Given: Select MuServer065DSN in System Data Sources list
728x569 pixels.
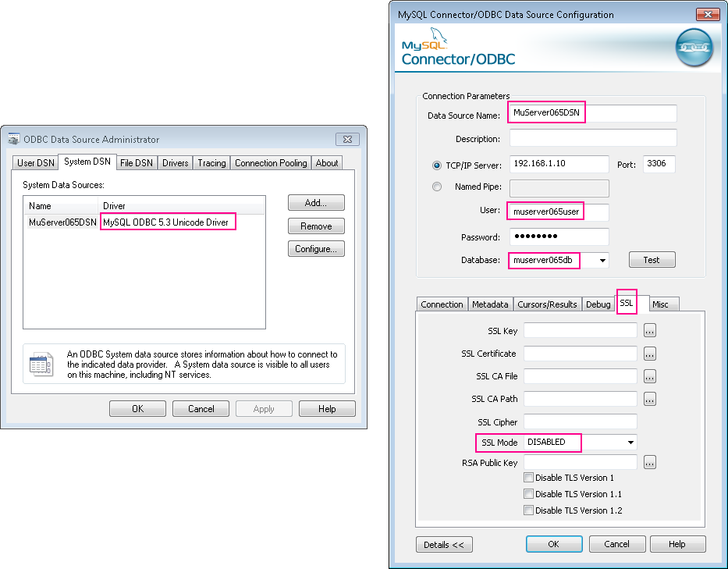Looking at the screenshot, I should coord(62,222).
